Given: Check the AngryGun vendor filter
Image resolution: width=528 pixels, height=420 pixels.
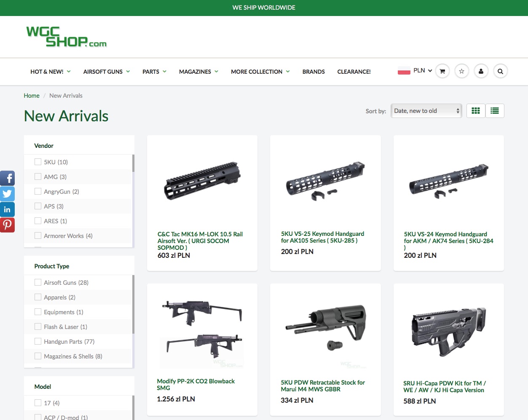Looking at the screenshot, I should pyautogui.click(x=38, y=191).
